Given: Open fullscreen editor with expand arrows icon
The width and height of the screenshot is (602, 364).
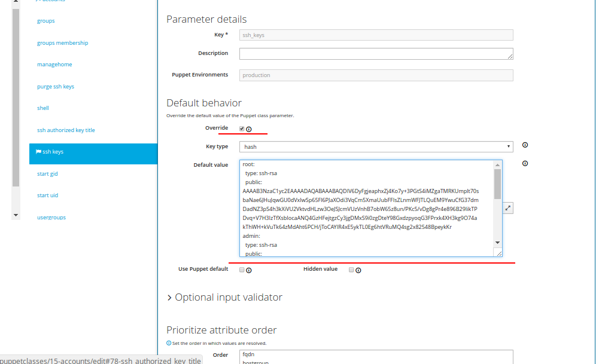Looking at the screenshot, I should (507, 208).
